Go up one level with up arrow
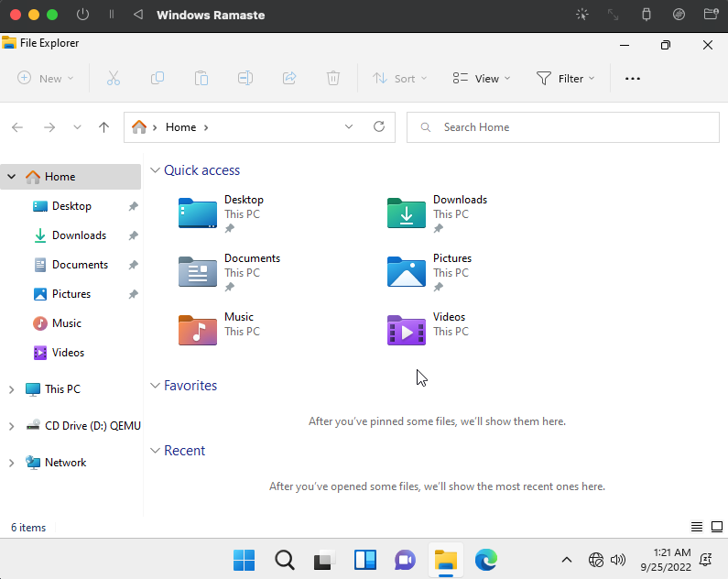This screenshot has height=579, width=728. coord(104,127)
